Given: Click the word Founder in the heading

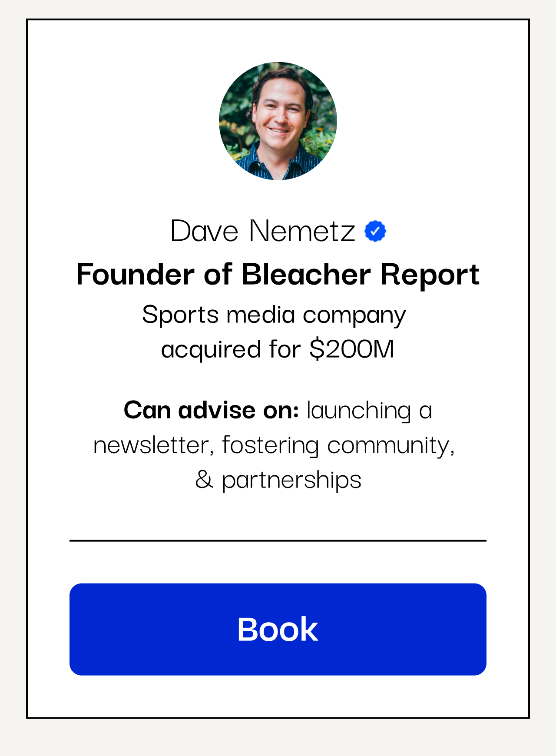Looking at the screenshot, I should pos(135,274).
